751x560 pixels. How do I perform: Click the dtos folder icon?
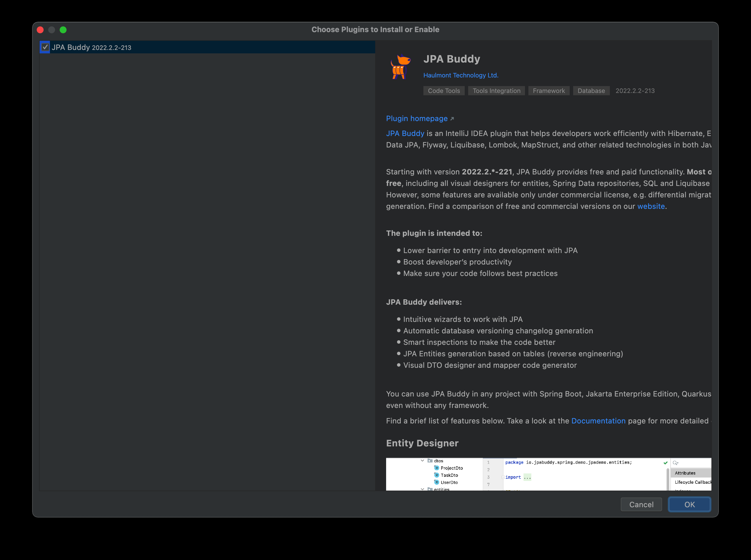point(430,461)
